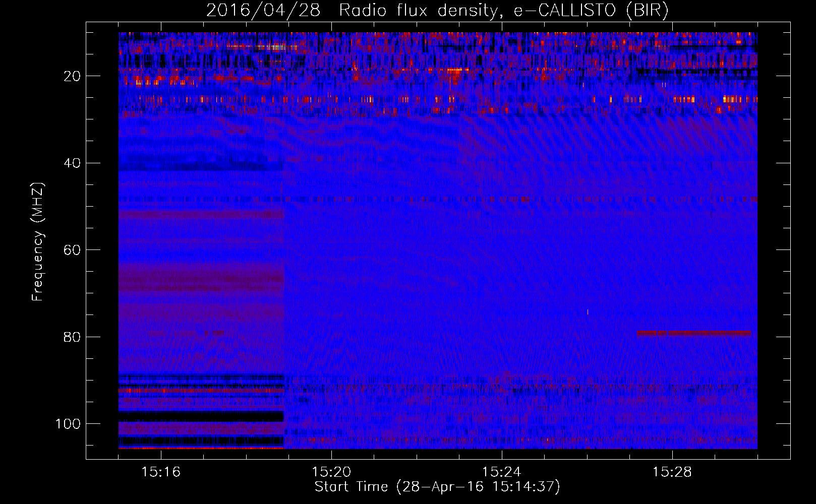This screenshot has height=504, width=816.
Task: Click the '60' frequency tick label
Action: [72, 250]
